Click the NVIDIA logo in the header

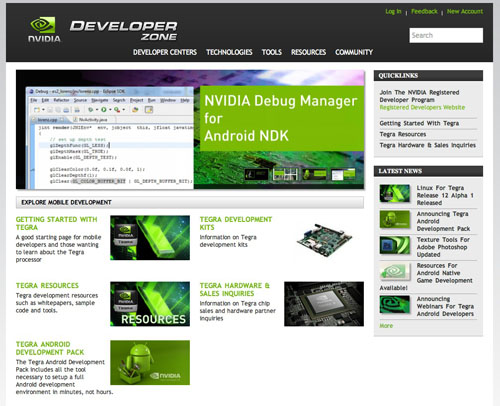[44, 29]
